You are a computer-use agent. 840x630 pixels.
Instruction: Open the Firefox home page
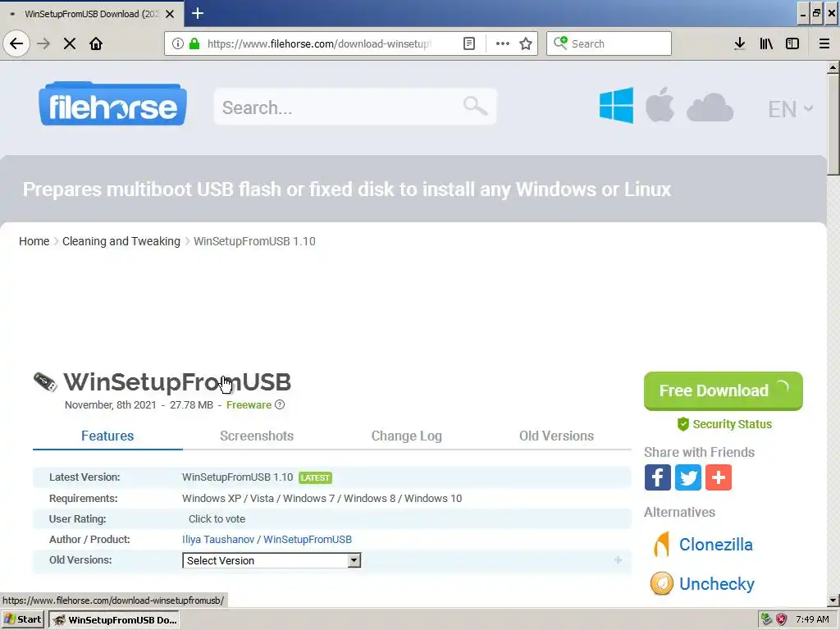point(96,43)
